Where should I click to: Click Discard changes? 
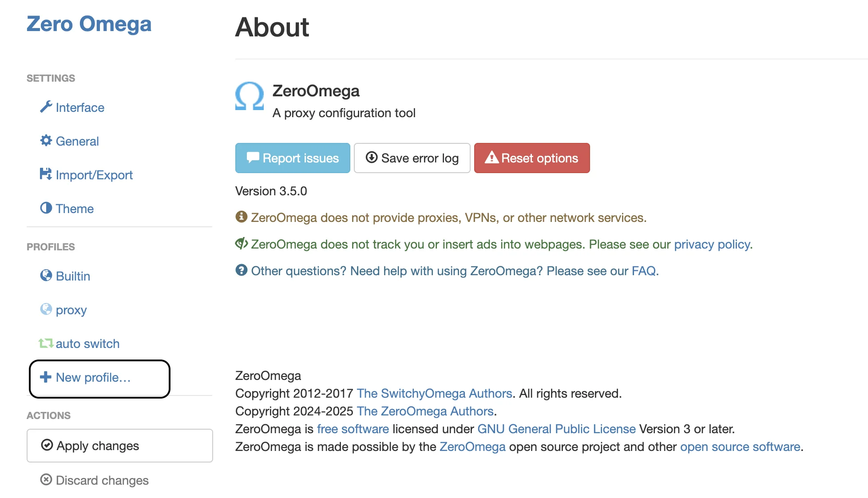[x=102, y=480]
